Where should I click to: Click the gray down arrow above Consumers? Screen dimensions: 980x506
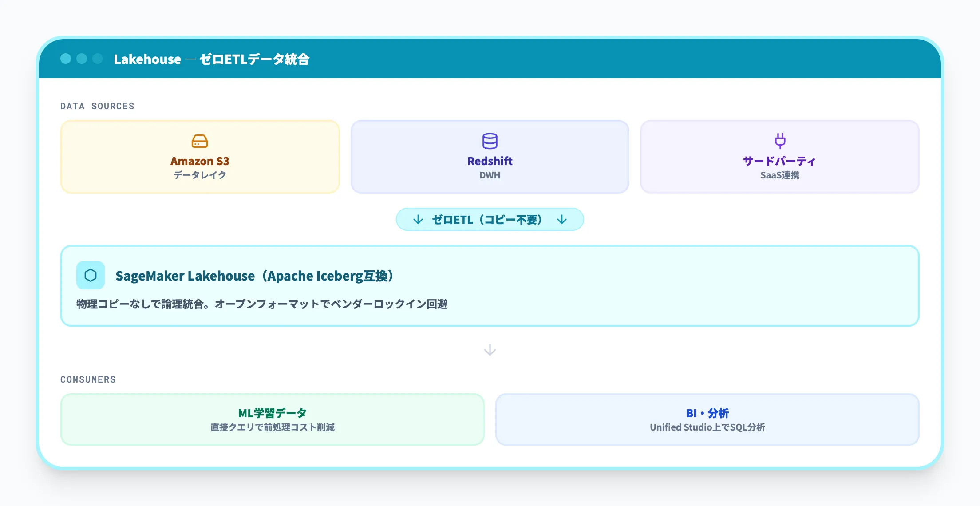(x=490, y=350)
